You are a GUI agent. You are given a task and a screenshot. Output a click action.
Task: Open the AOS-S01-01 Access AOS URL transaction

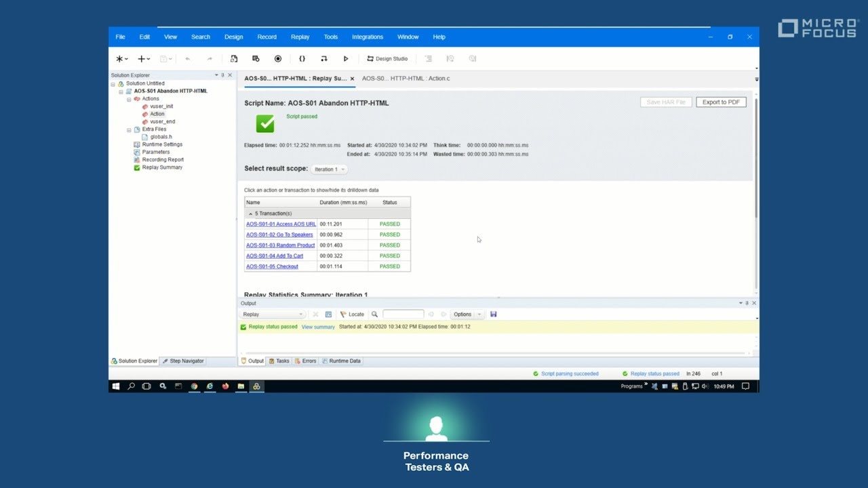(x=281, y=224)
